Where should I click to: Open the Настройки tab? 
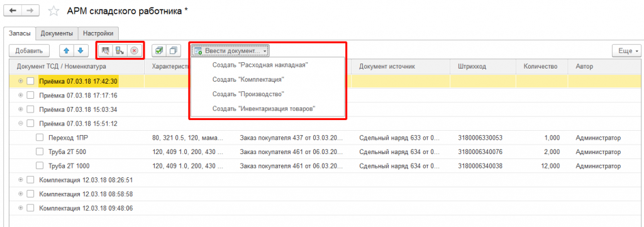(x=98, y=33)
